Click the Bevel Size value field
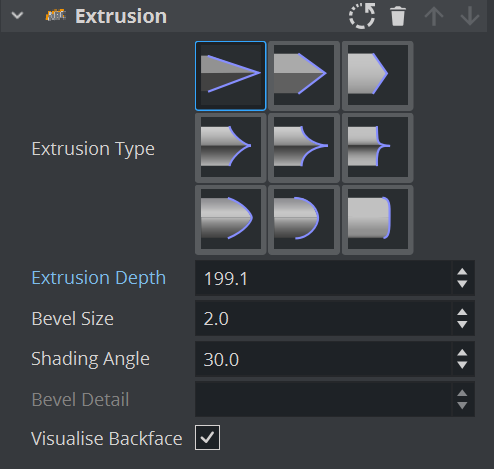 pyautogui.click(x=323, y=318)
